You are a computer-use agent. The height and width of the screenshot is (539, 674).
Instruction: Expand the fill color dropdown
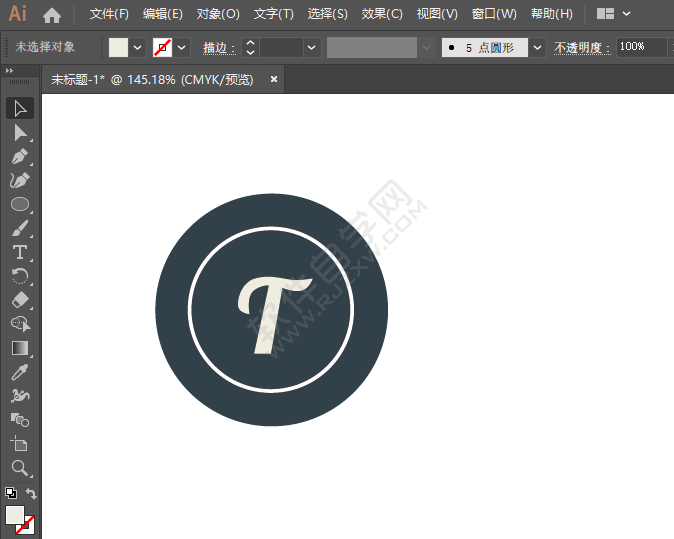(137, 47)
